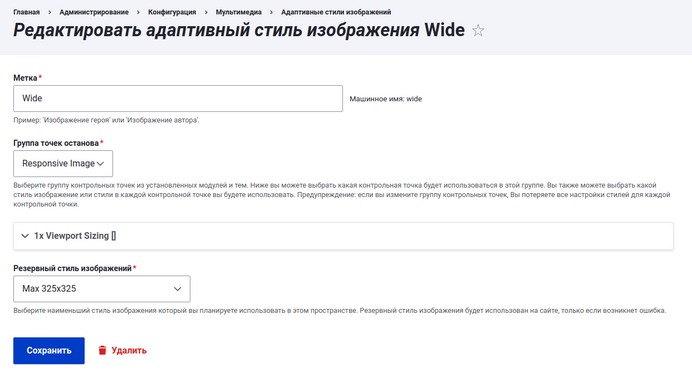Click the hint text starting with Пример:
692x378 pixels.
coord(106,120)
